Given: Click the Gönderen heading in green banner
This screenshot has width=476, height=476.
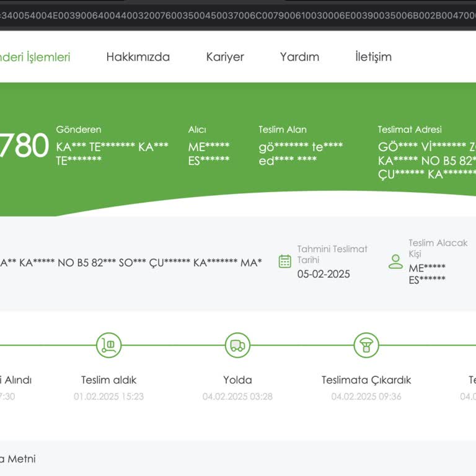Looking at the screenshot, I should coord(79,130).
